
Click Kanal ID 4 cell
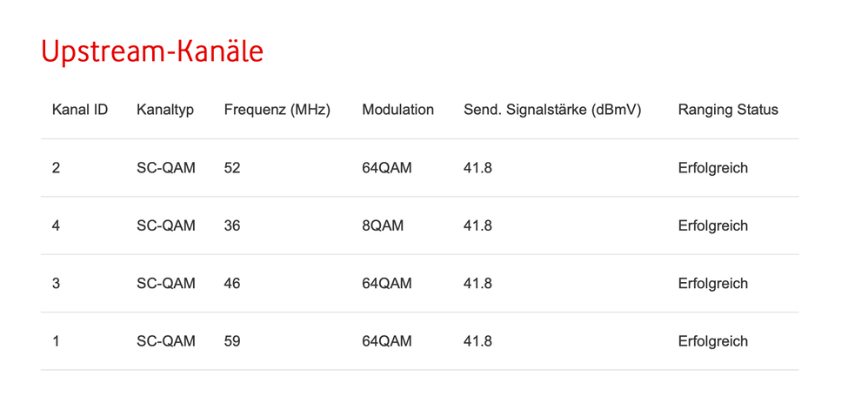[x=57, y=225]
